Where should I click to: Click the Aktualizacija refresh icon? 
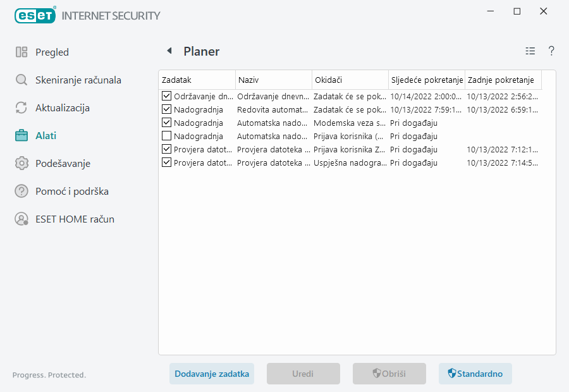(x=21, y=107)
